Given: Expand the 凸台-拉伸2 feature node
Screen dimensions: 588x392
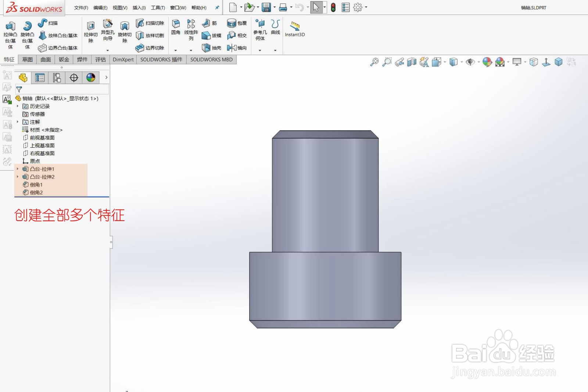Looking at the screenshot, I should (17, 177).
